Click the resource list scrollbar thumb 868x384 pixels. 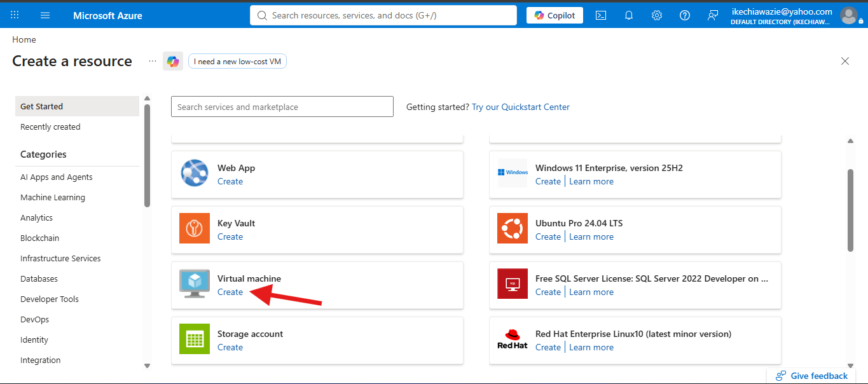(851, 210)
